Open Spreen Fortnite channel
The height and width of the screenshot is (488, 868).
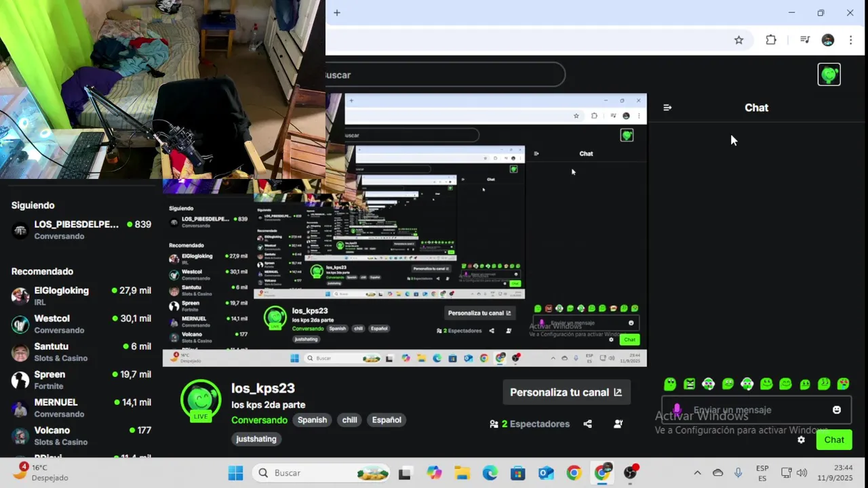pos(81,380)
